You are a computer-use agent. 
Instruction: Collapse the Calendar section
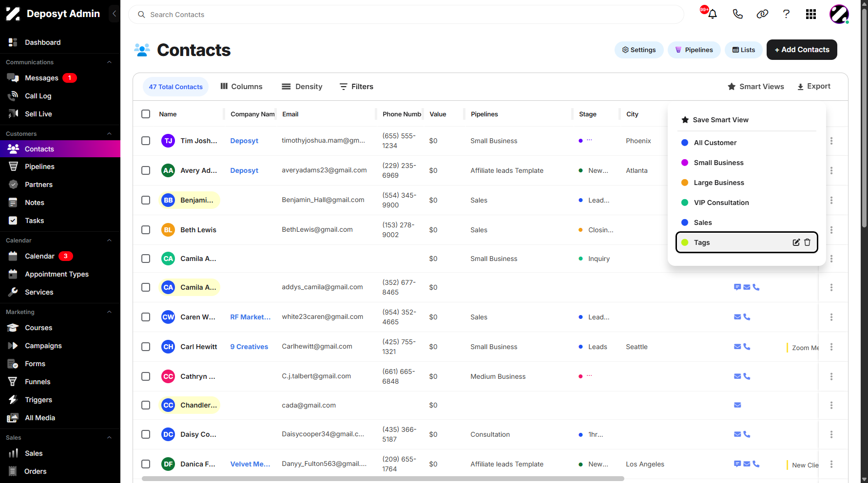[109, 241]
